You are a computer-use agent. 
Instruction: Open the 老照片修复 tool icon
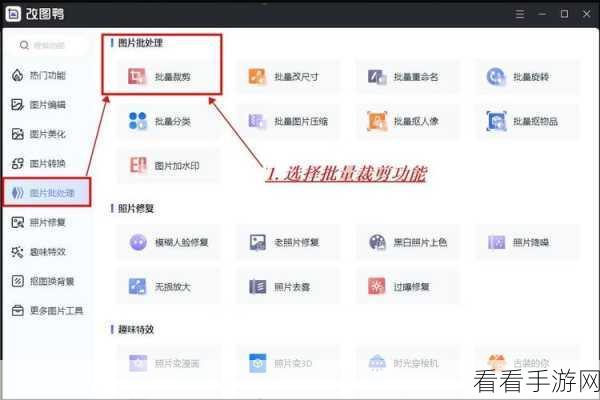click(x=258, y=242)
